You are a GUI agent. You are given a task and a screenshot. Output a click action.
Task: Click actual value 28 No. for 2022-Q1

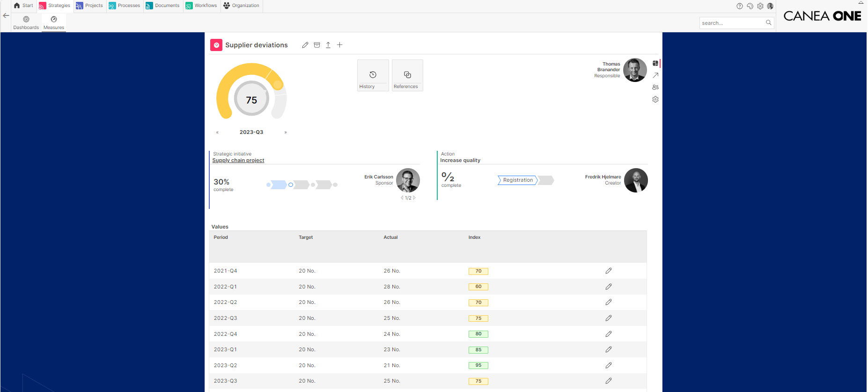click(x=392, y=287)
